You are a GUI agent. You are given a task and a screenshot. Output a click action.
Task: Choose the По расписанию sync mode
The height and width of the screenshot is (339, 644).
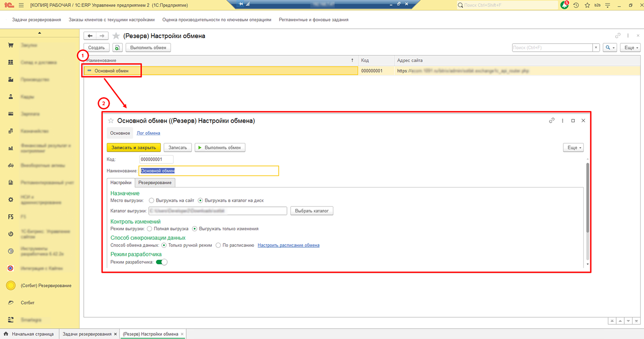point(218,245)
